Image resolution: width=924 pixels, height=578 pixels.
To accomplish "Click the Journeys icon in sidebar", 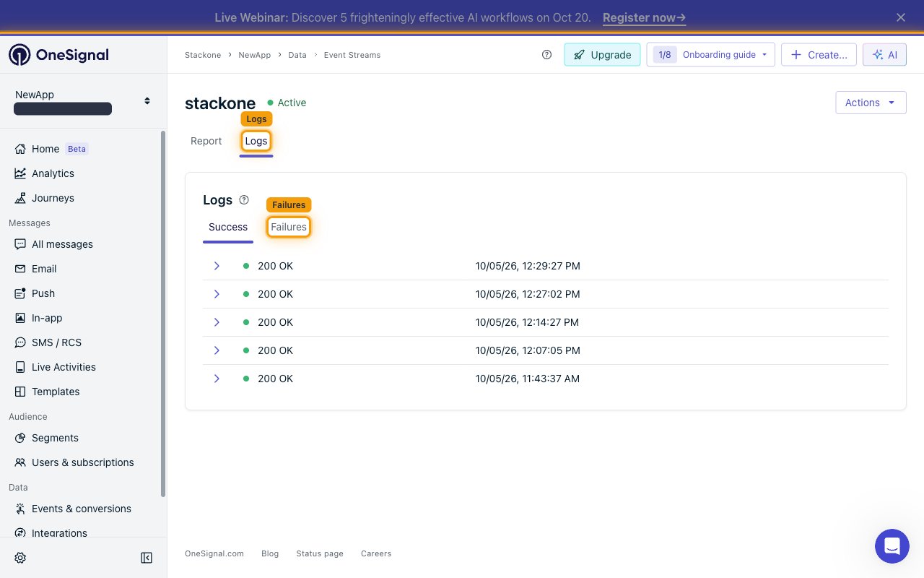I will point(20,198).
